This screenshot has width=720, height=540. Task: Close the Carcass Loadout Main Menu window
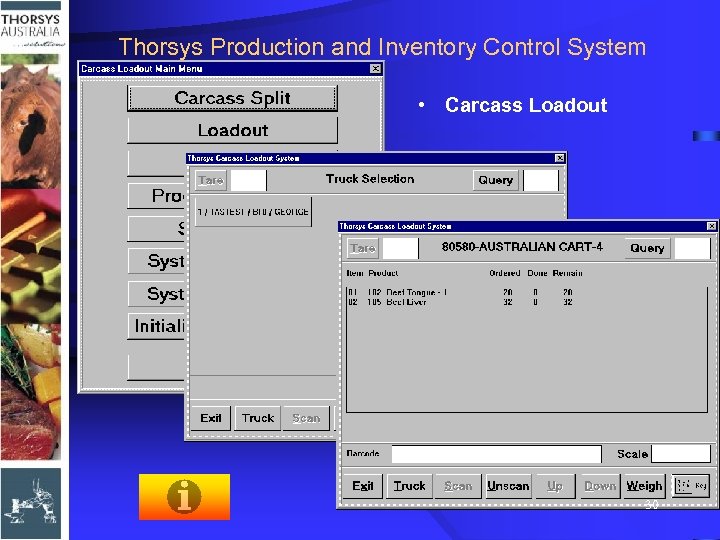tap(375, 69)
